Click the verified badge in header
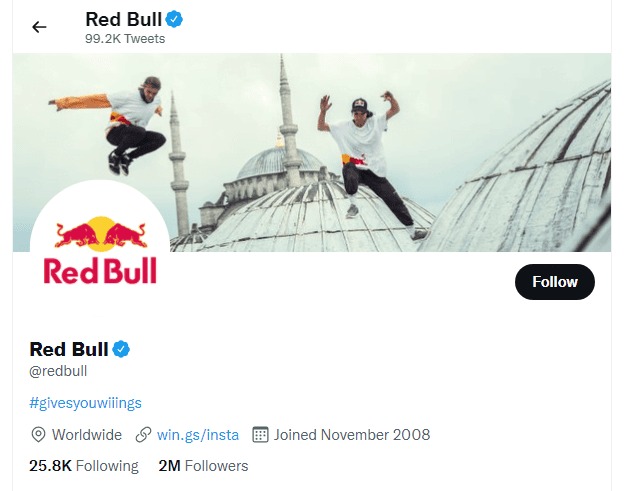The height and width of the screenshot is (491, 626). coord(173,19)
